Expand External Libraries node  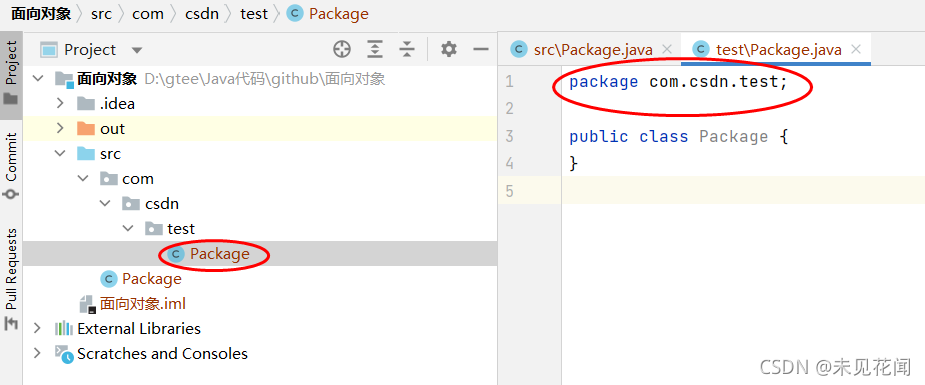(x=37, y=328)
